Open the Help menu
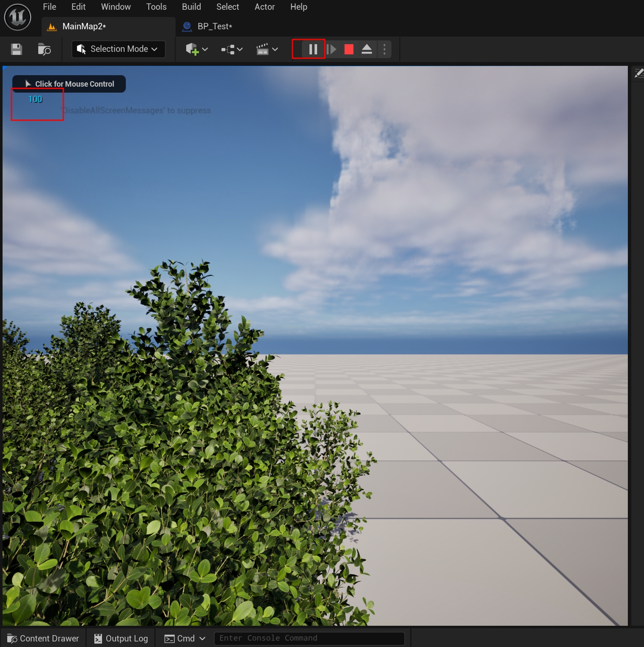The width and height of the screenshot is (644, 647). click(x=299, y=7)
